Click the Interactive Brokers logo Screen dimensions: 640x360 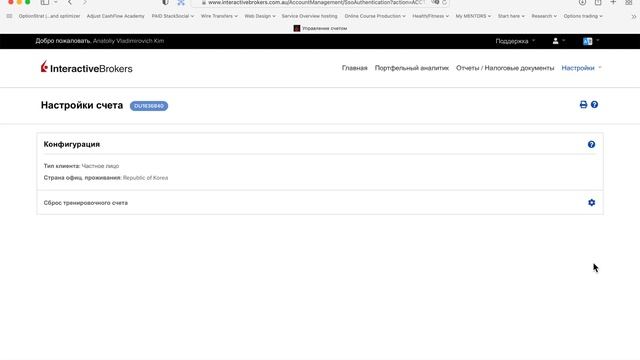click(87, 67)
